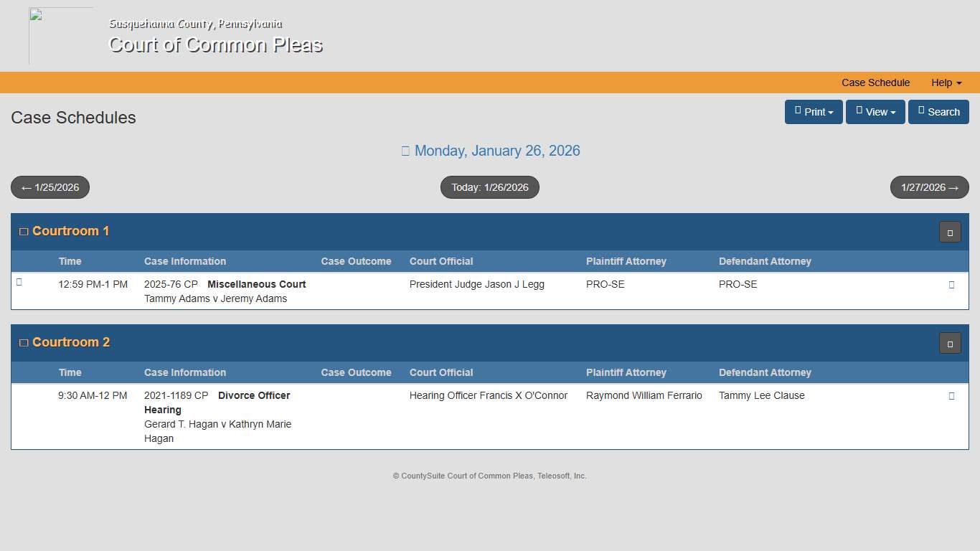Go to the previous day, 1/25/2026

pyautogui.click(x=50, y=187)
